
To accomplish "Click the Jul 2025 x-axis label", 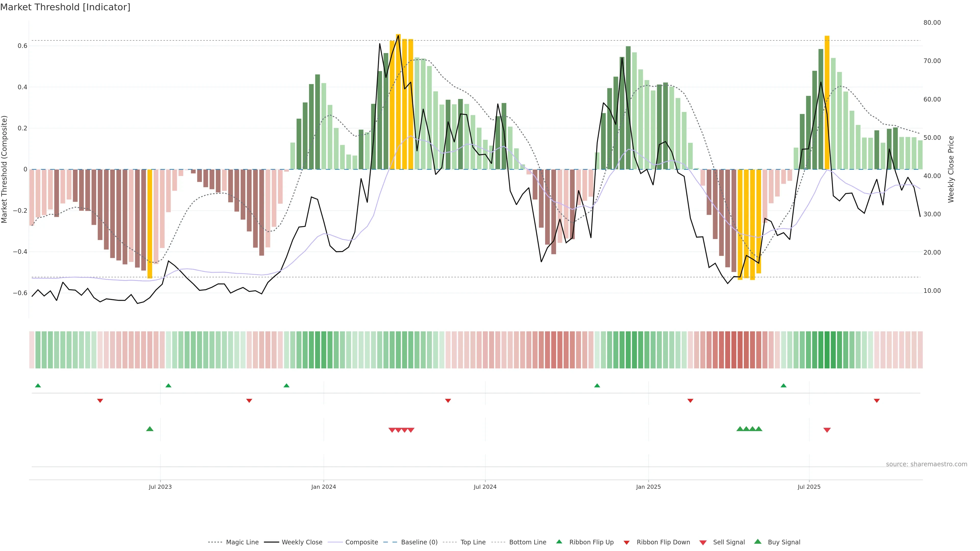I will pos(809,487).
